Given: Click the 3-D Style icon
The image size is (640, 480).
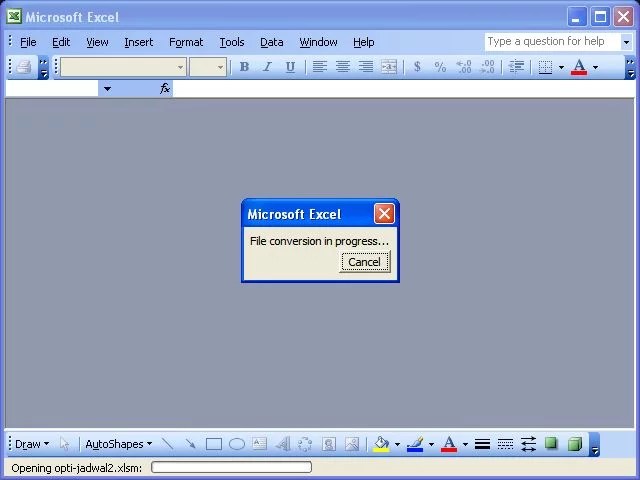Looking at the screenshot, I should click(574, 444).
